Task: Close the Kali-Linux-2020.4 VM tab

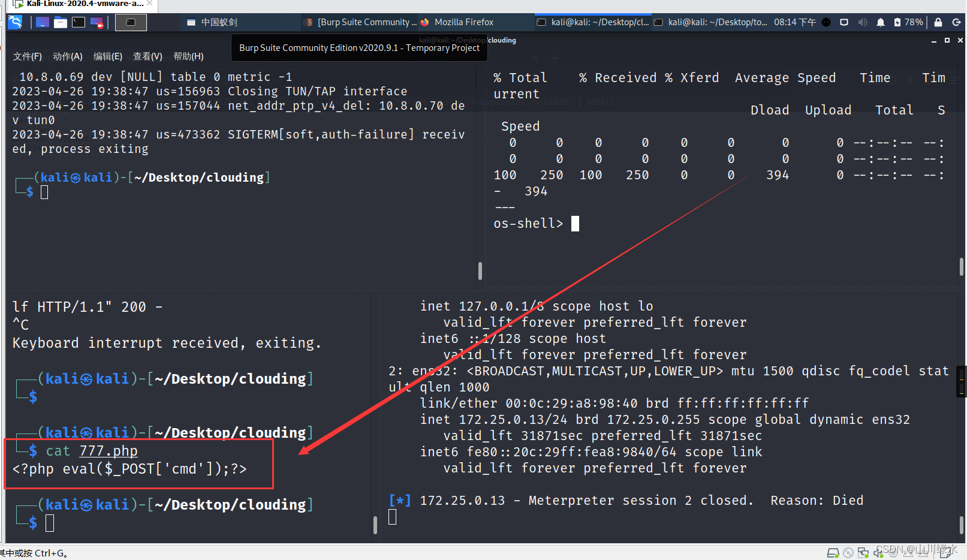Action: (x=150, y=4)
